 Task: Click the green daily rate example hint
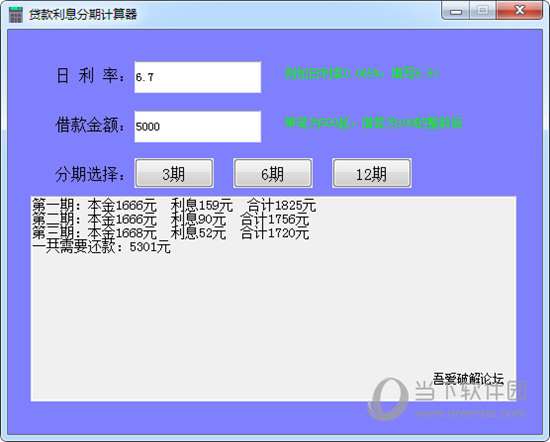coord(361,73)
